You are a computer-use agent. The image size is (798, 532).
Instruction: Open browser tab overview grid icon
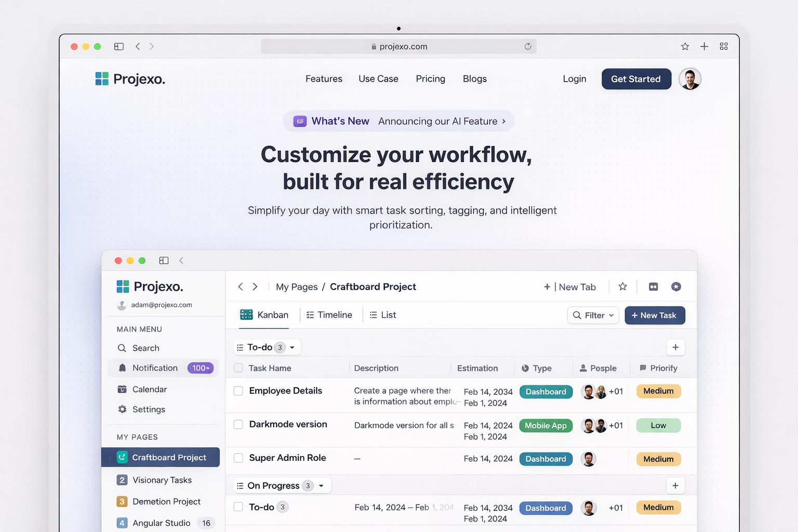[723, 47]
